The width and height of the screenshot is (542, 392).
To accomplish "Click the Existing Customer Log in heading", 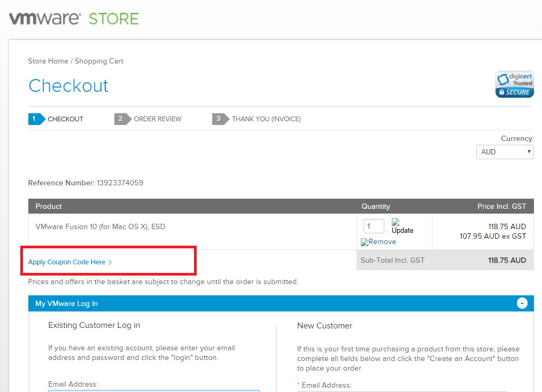I will 94,325.
